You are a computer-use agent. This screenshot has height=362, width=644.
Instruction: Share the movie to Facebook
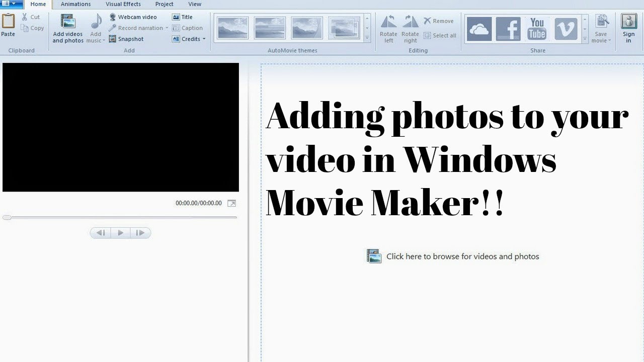point(508,28)
